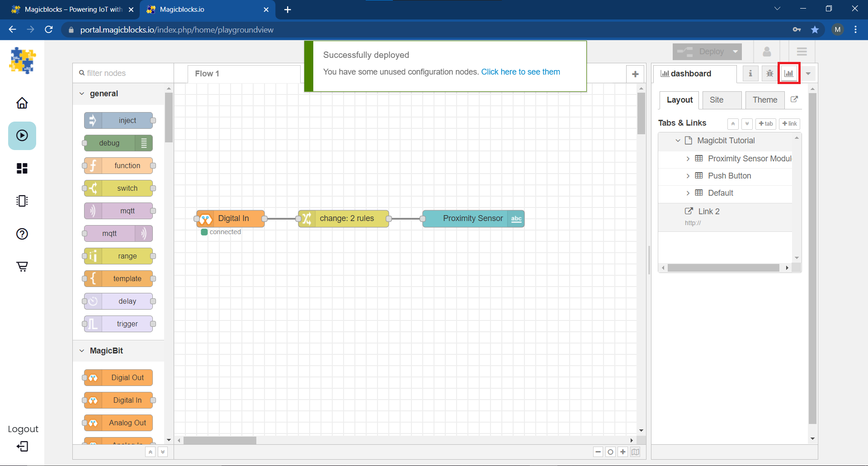Open the help question mark icon
The image size is (868, 466).
point(22,234)
